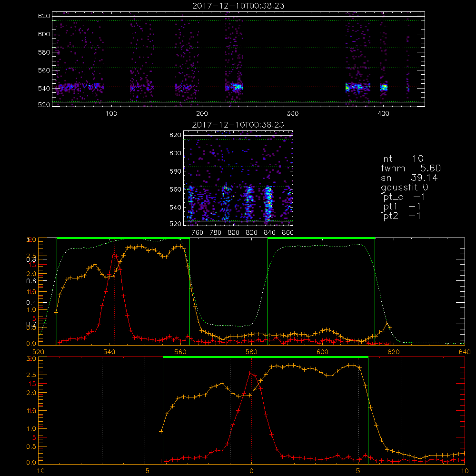476x476 pixels.
Task: Click the thick green bar atop bottom plot
Action: 266,357
